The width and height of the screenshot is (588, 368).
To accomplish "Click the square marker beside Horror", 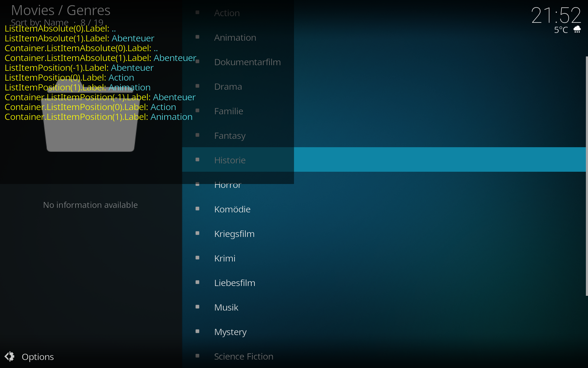I will (x=197, y=184).
